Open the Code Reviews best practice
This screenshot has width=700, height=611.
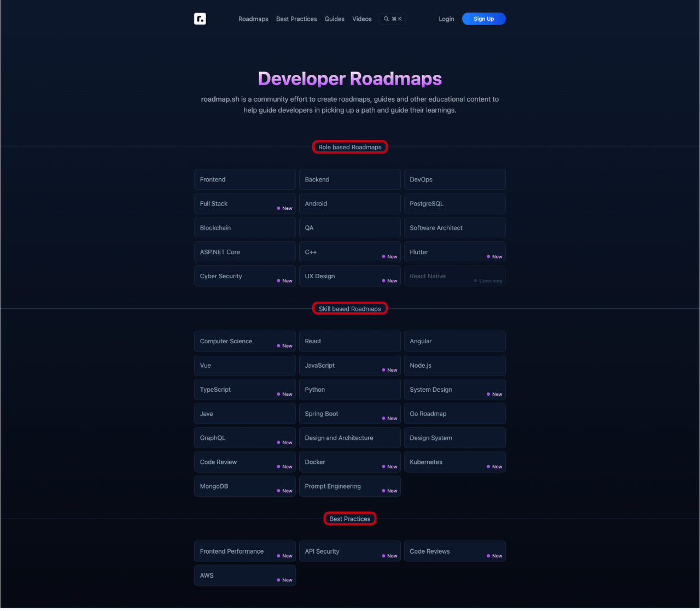coord(455,551)
